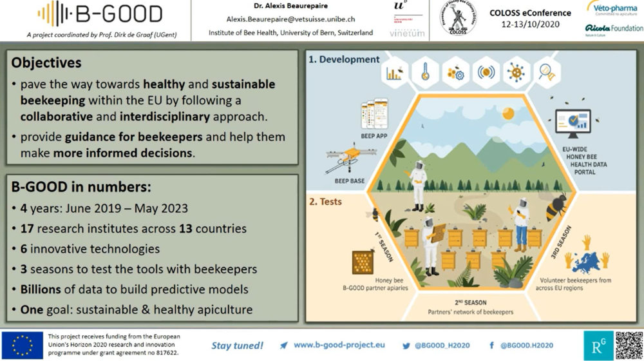644x361 pixels.
Task: Click the European Union flag icon
Action: 22,346
